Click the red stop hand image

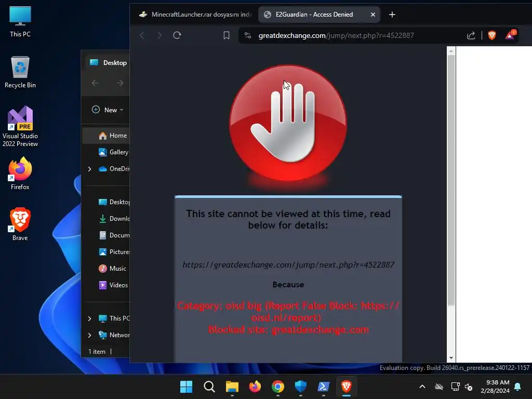coord(288,123)
